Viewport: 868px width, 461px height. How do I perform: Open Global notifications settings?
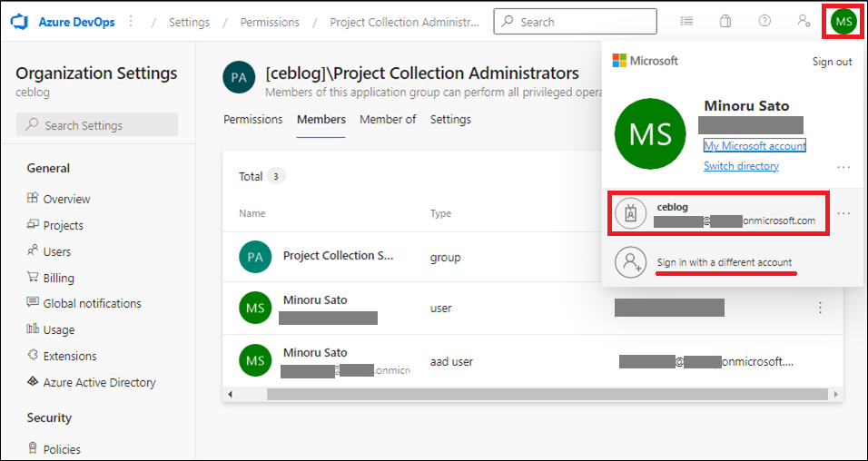(92, 303)
